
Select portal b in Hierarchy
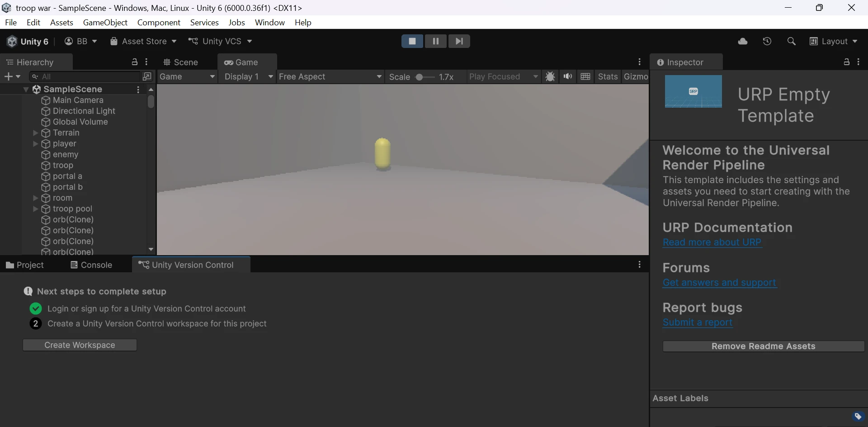tap(67, 187)
